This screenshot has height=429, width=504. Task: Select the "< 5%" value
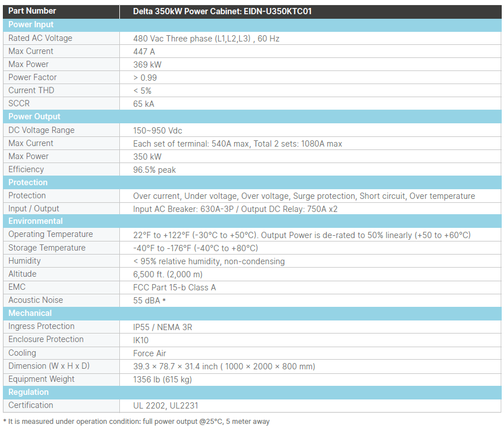[142, 91]
